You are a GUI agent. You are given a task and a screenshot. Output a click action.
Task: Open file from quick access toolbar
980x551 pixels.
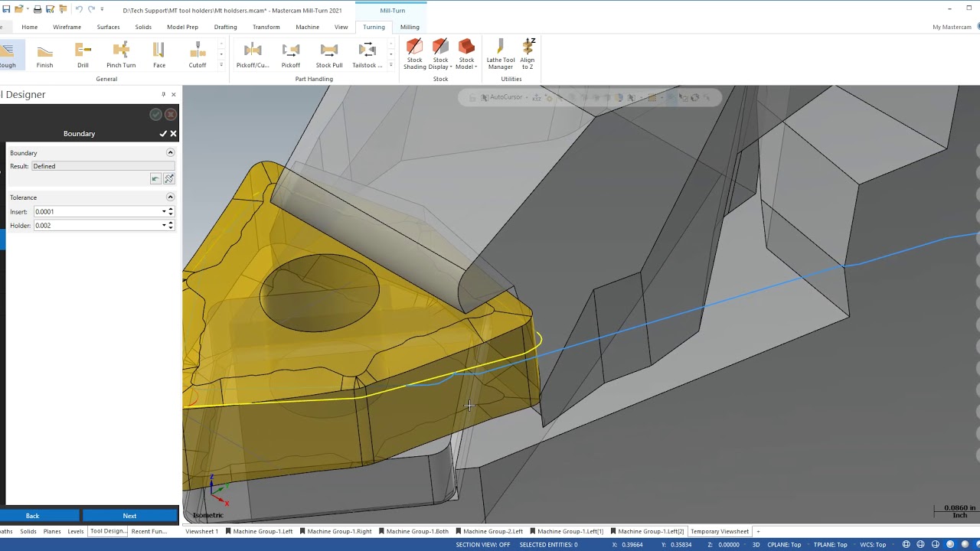point(20,9)
